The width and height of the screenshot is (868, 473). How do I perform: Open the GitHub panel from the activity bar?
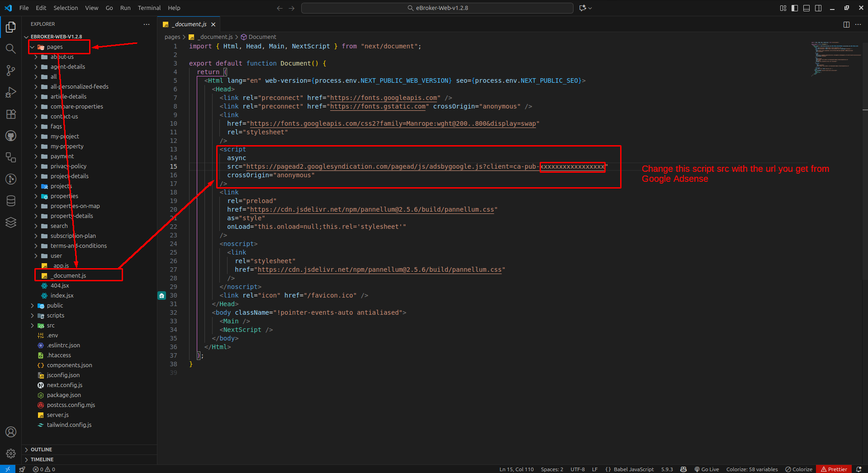[10, 136]
